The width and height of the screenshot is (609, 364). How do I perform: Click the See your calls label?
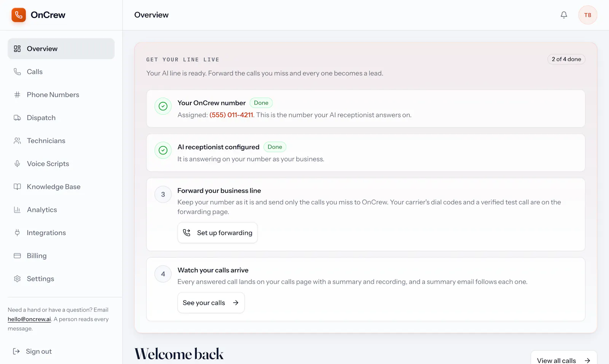click(204, 303)
